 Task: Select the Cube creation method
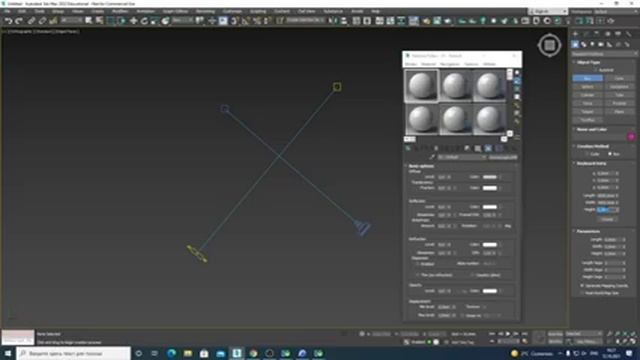[x=587, y=154]
